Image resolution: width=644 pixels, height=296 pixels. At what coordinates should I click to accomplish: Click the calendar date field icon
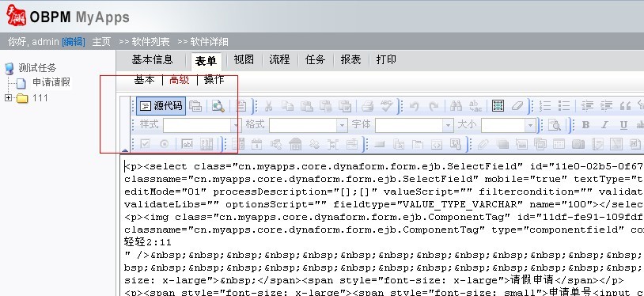[256, 144]
